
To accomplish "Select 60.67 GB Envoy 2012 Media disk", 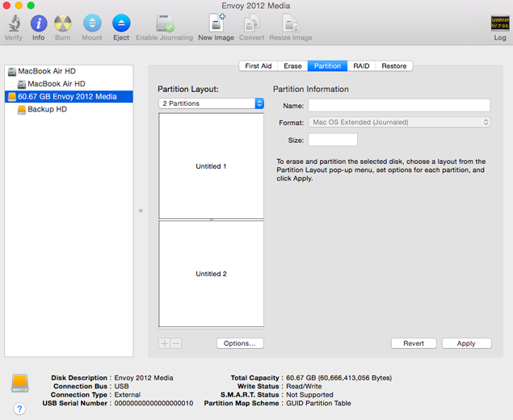I will coord(69,97).
